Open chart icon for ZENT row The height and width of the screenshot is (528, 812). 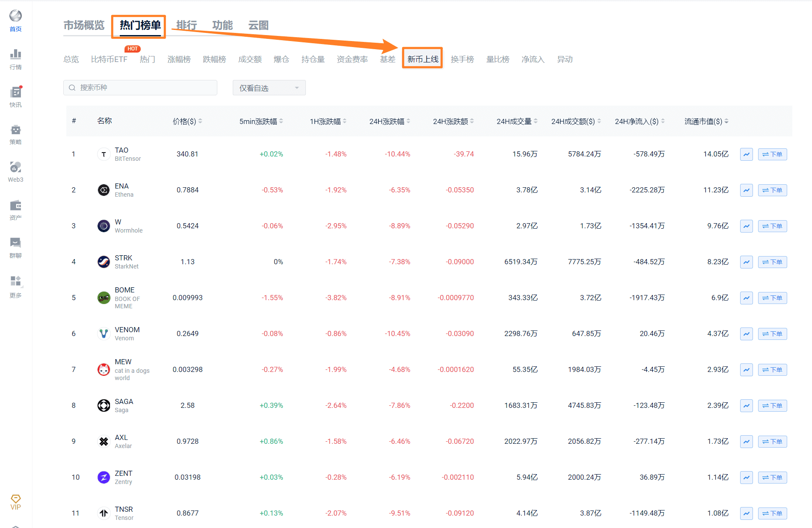click(747, 478)
